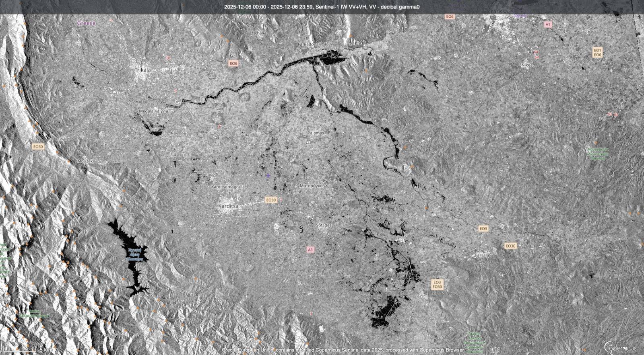Viewport: 644px width, 355px height.
Task: Click the stacked EO1 EO6 road shield
Action: (597, 53)
